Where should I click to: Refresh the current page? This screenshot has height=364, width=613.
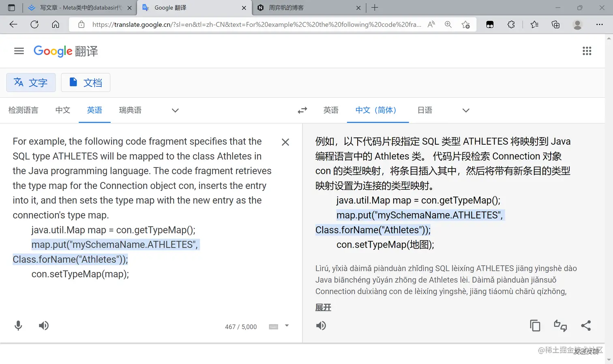(34, 24)
